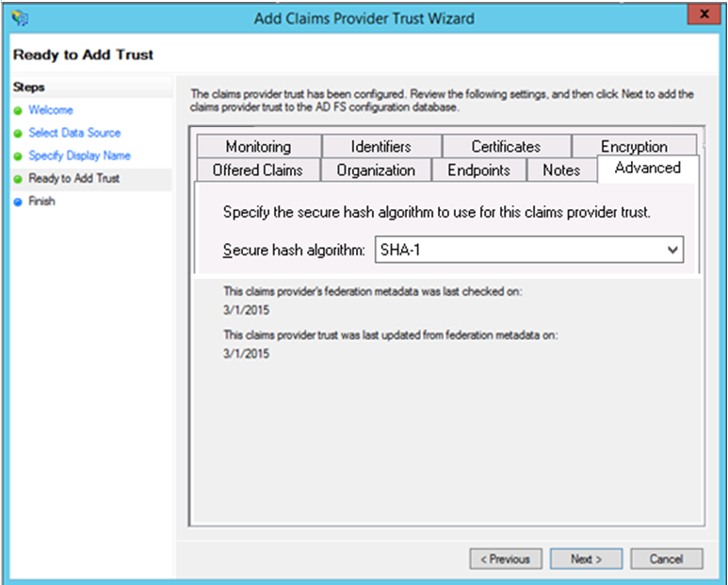
Task: Close the Add Claims Provider Trust Wizard
Action: [x=699, y=16]
